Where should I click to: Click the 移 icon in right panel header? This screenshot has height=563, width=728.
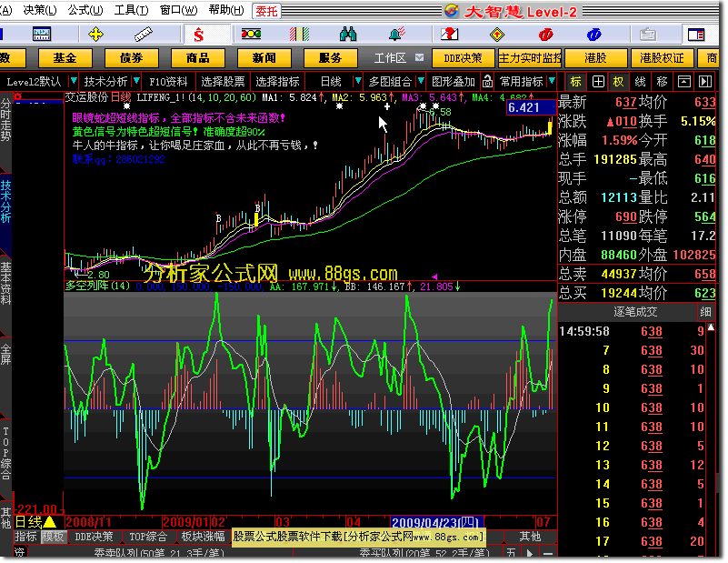click(662, 82)
